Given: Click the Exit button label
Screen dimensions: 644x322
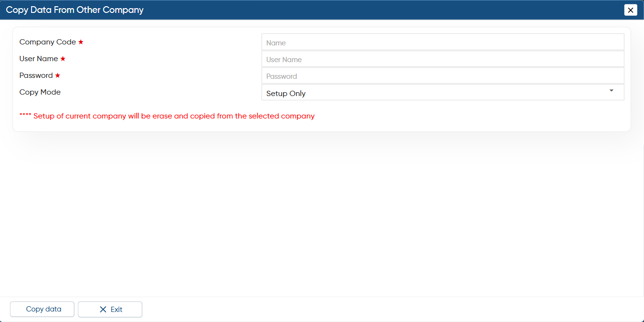Looking at the screenshot, I should pos(117,310).
